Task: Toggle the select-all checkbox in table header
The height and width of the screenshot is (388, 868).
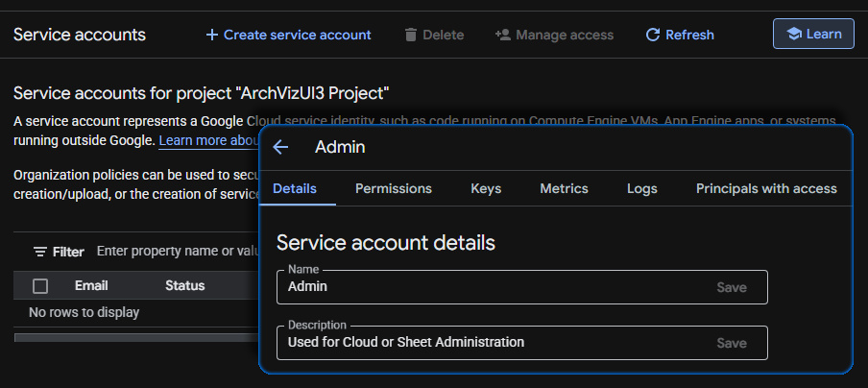Action: tap(40, 285)
